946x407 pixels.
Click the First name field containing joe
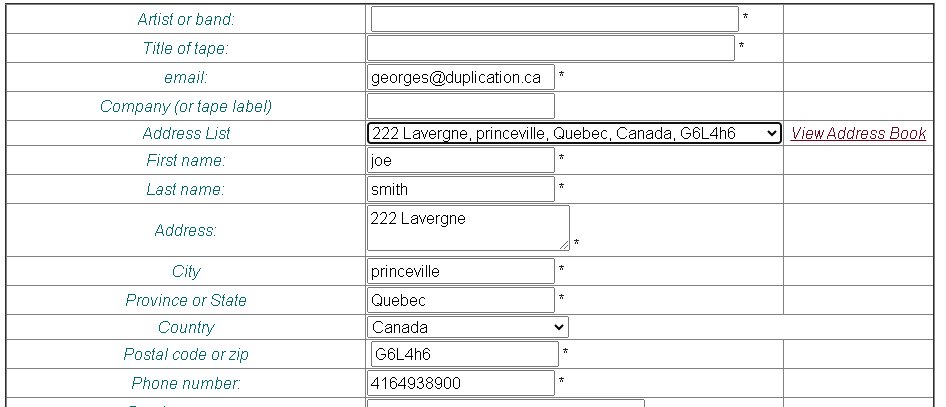click(x=460, y=160)
